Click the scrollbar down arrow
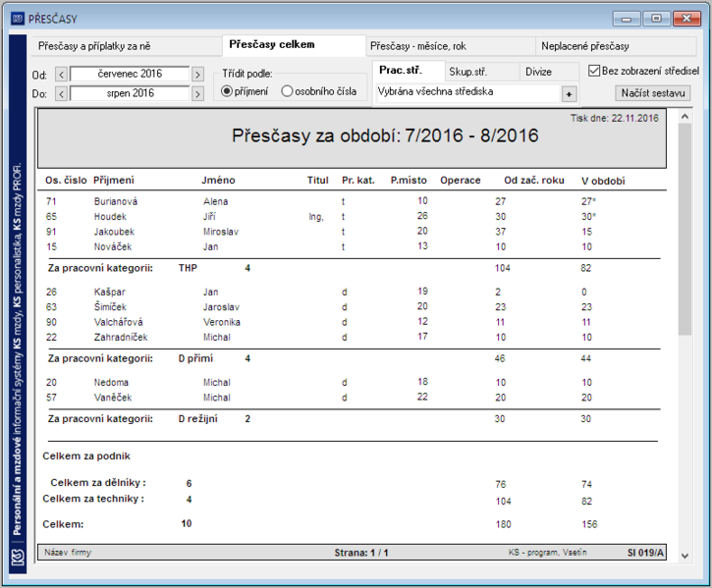Viewport: 712px width, 588px height. 685,556
